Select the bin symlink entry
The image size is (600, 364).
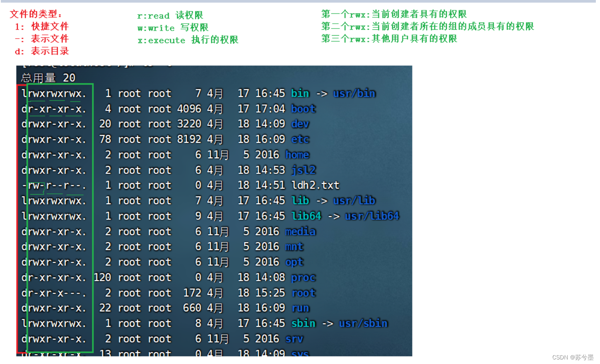[299, 93]
